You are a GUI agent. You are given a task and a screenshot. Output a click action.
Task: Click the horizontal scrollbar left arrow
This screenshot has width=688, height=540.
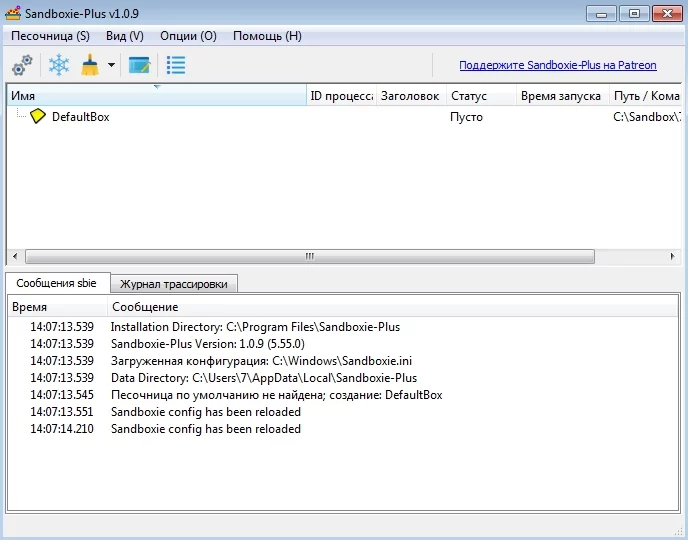15,256
